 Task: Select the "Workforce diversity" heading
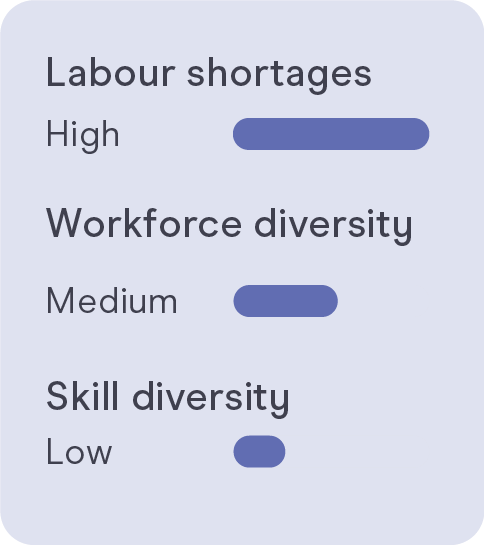click(229, 226)
